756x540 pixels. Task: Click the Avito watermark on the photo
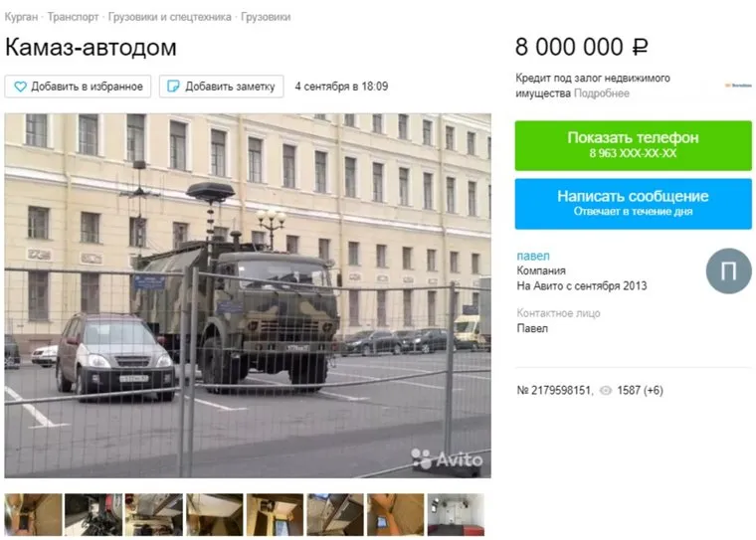pyautogui.click(x=447, y=459)
